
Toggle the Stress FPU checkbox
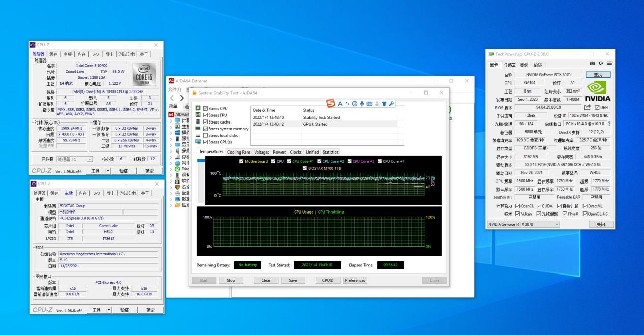click(205, 115)
